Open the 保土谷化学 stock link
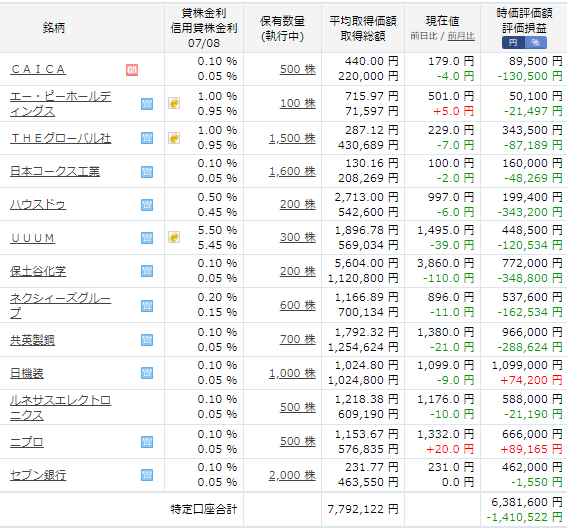The width and height of the screenshot is (567, 528). coord(38,271)
